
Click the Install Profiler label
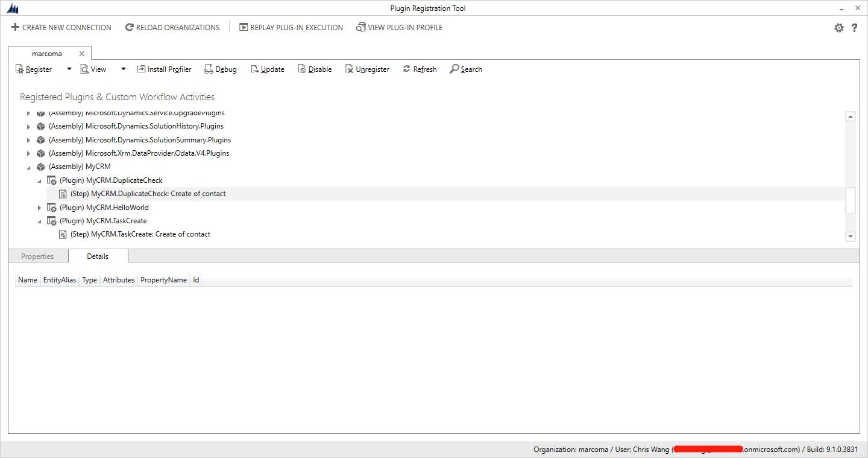pos(169,69)
